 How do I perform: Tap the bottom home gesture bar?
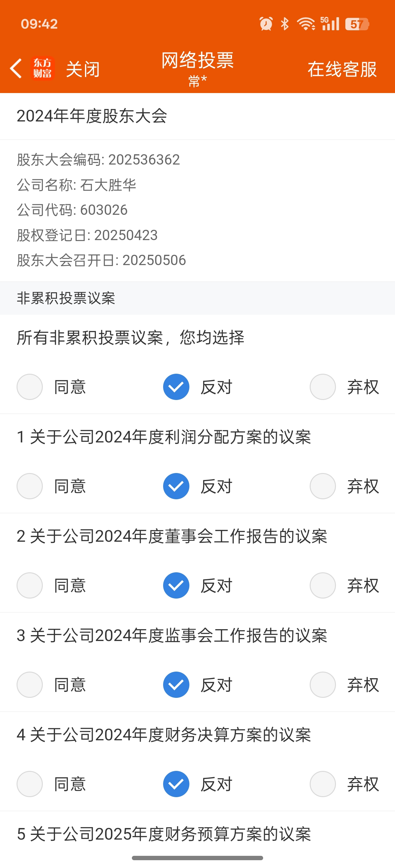(197, 858)
